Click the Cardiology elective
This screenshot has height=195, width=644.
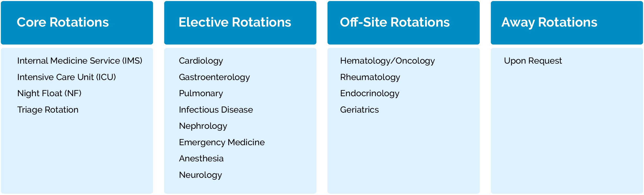201,61
